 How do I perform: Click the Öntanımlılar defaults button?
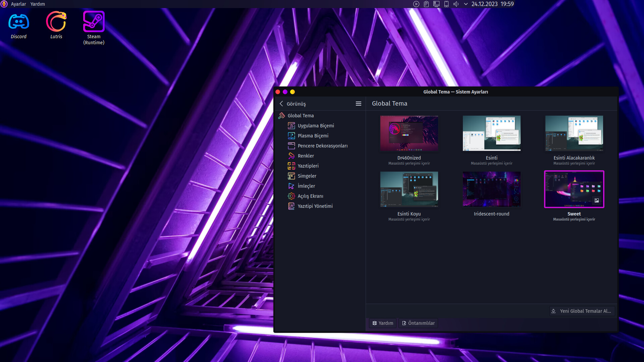pos(418,323)
